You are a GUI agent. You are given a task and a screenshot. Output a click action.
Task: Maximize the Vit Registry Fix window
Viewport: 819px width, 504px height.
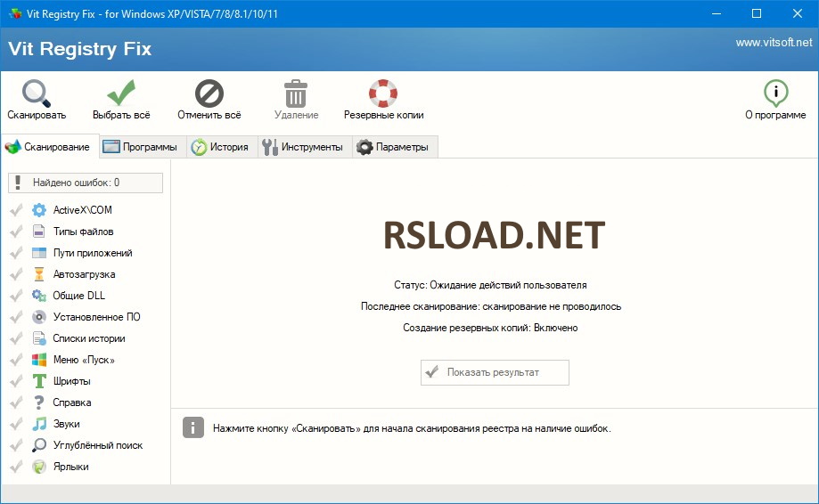[757, 13]
